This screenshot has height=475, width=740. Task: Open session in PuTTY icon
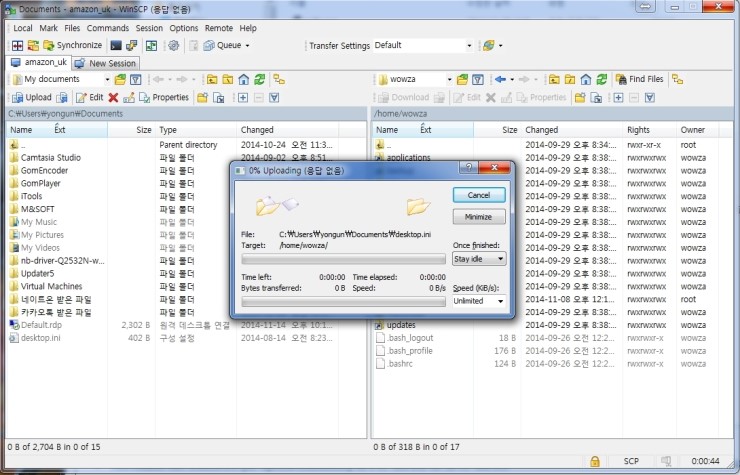tap(131, 45)
